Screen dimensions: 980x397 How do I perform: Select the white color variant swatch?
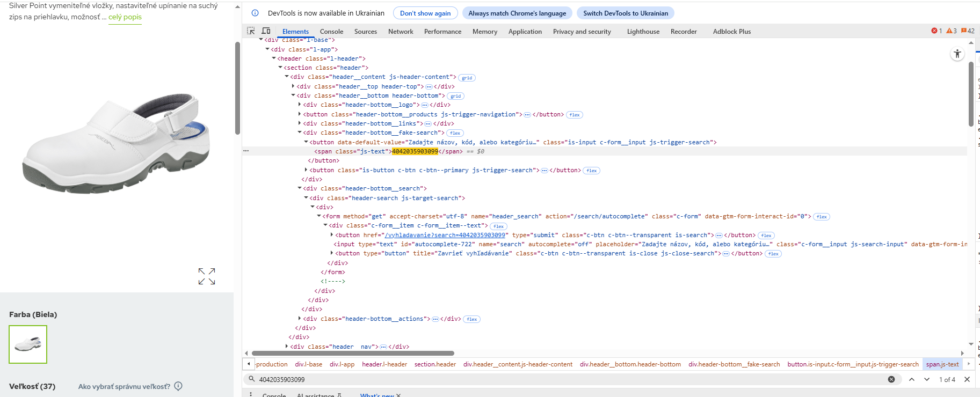[x=28, y=344]
